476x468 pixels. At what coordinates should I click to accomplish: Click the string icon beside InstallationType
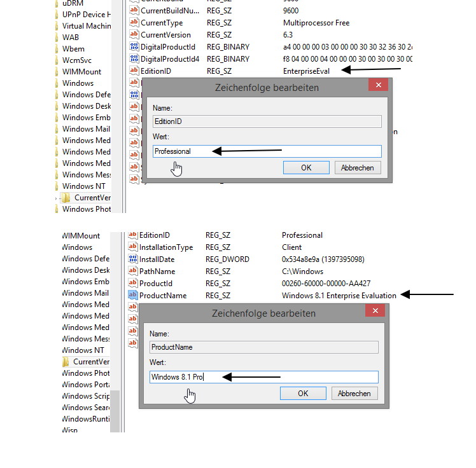(x=132, y=247)
